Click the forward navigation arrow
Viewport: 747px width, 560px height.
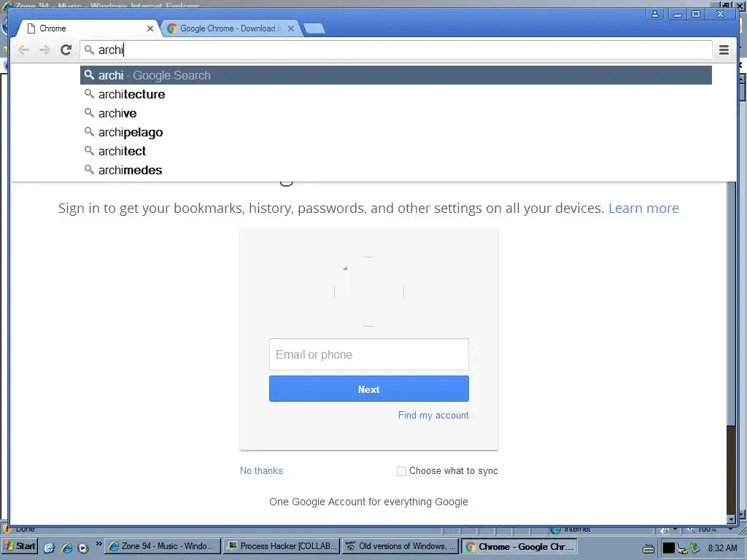click(x=44, y=50)
